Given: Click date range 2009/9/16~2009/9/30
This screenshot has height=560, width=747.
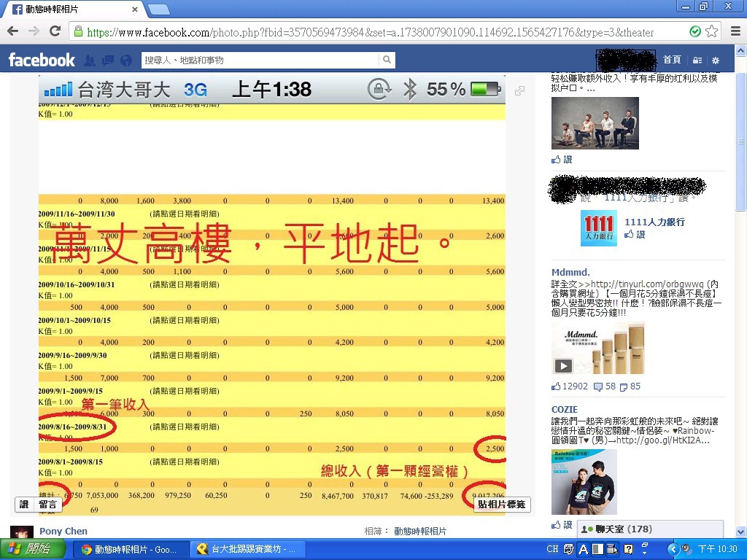Looking at the screenshot, I should (x=72, y=356).
